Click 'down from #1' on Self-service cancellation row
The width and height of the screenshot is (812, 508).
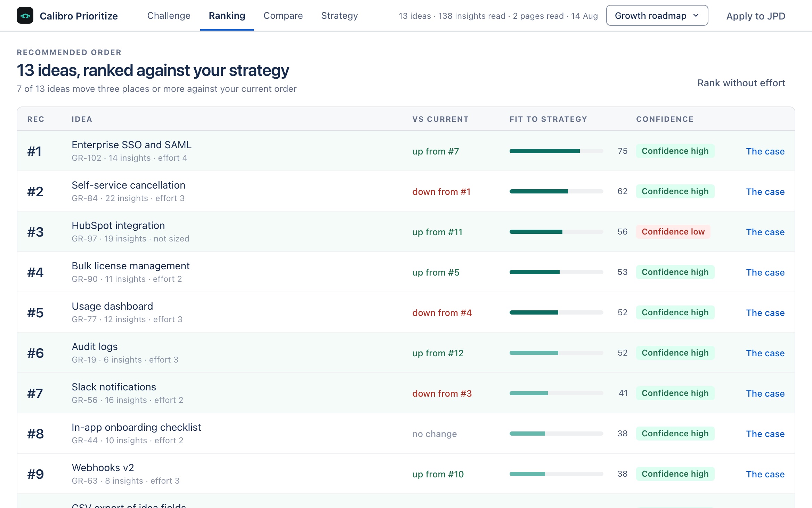[x=441, y=192]
